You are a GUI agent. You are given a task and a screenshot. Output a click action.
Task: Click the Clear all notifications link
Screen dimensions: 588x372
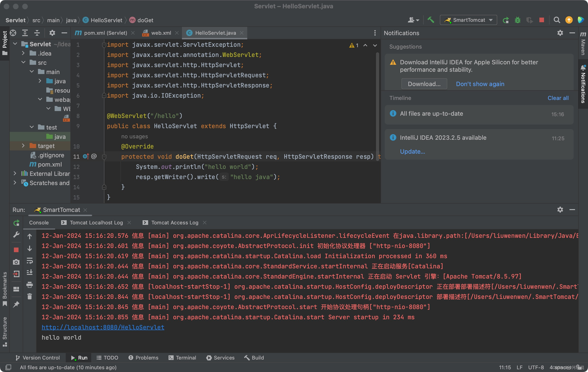558,98
